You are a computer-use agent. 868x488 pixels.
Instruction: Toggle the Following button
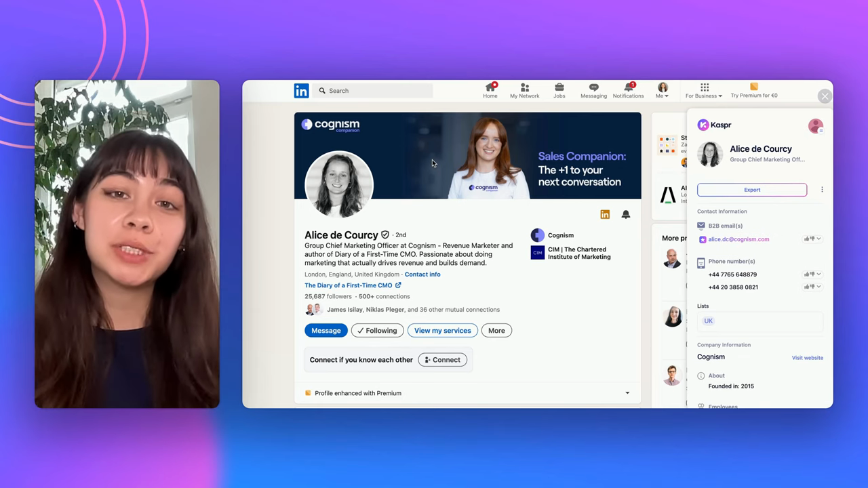378,331
